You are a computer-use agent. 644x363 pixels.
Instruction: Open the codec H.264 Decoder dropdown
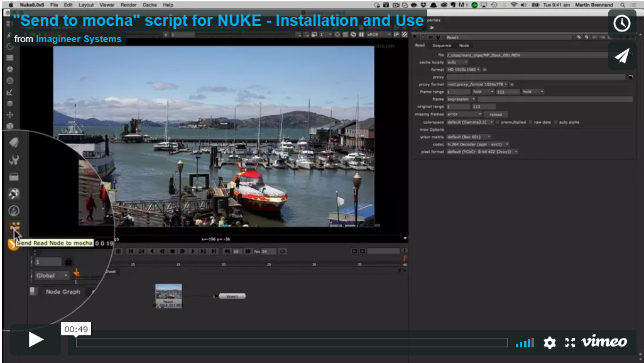[478, 144]
